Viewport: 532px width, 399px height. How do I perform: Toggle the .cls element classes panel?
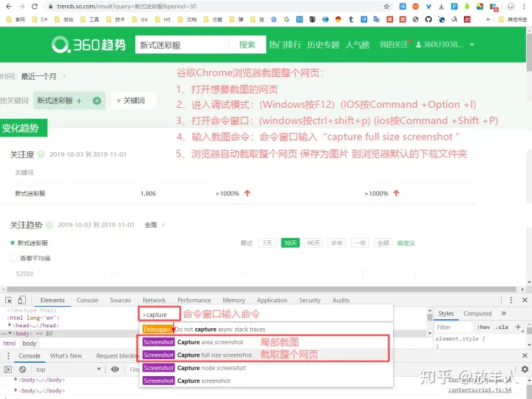(502, 327)
